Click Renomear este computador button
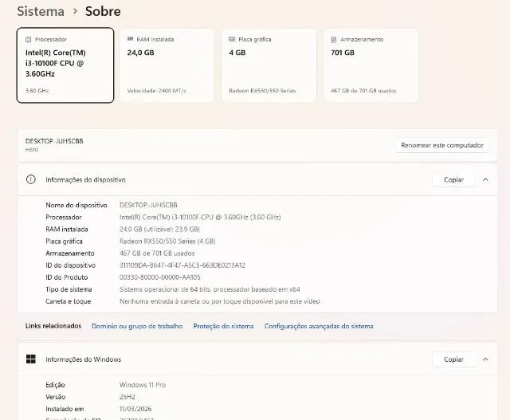Image resolution: width=510 pixels, height=420 pixels. point(442,145)
